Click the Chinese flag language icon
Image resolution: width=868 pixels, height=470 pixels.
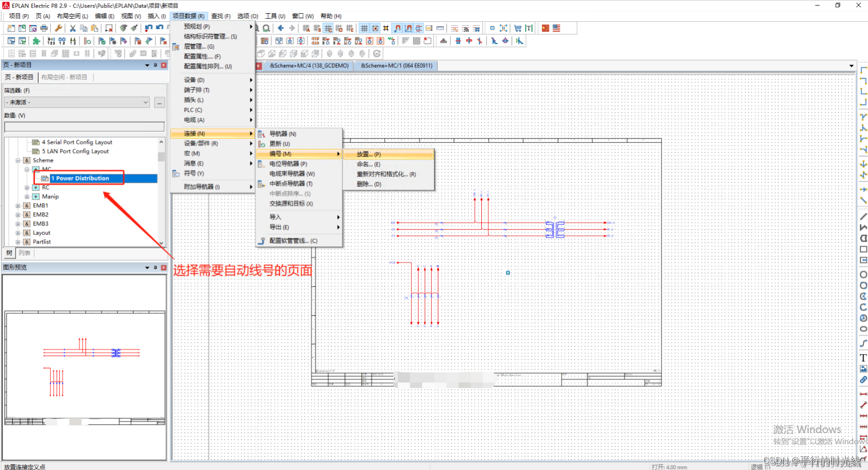546,28
